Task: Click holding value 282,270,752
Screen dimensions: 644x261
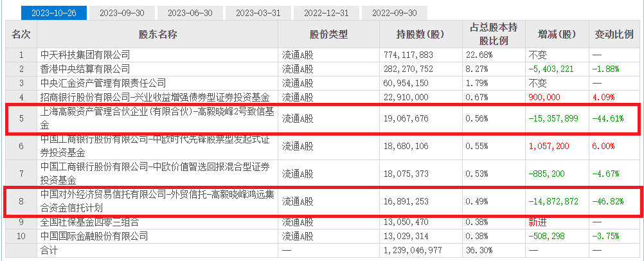Action: point(408,69)
